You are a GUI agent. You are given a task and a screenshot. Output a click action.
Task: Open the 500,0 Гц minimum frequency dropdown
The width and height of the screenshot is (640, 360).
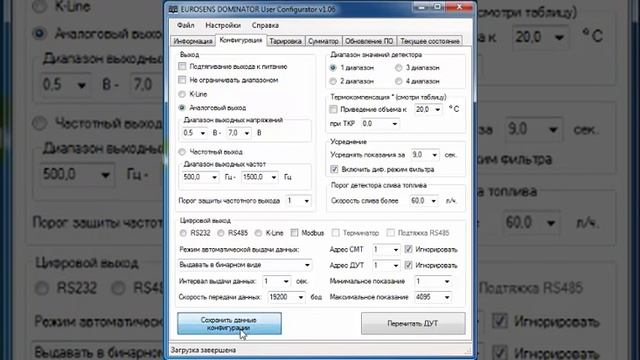click(x=200, y=177)
